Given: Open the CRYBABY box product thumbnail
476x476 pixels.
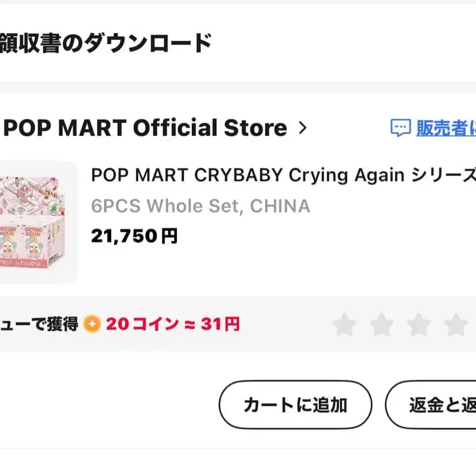Looking at the screenshot, I should click(38, 222).
